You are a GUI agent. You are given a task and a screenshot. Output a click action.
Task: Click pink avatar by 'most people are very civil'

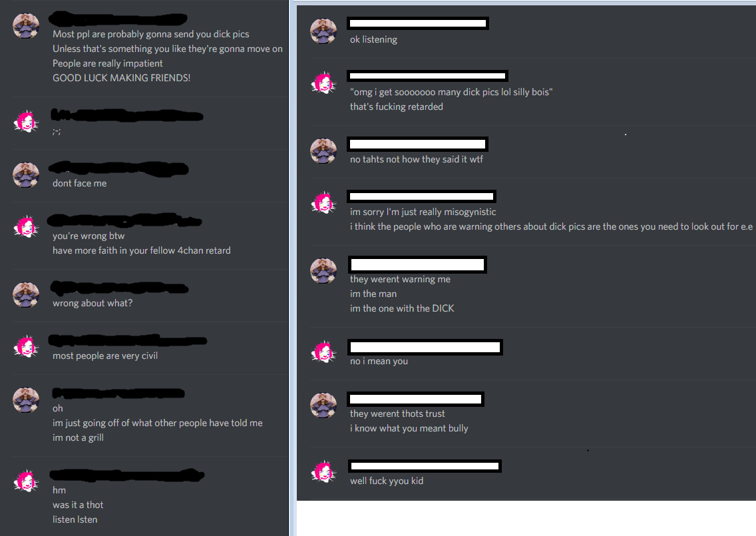(26, 346)
